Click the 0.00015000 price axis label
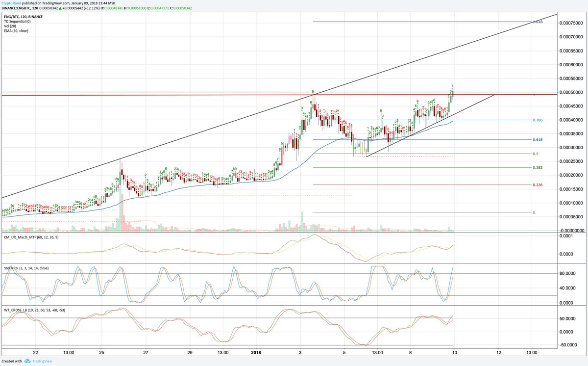The height and width of the screenshot is (366, 588). [571, 189]
